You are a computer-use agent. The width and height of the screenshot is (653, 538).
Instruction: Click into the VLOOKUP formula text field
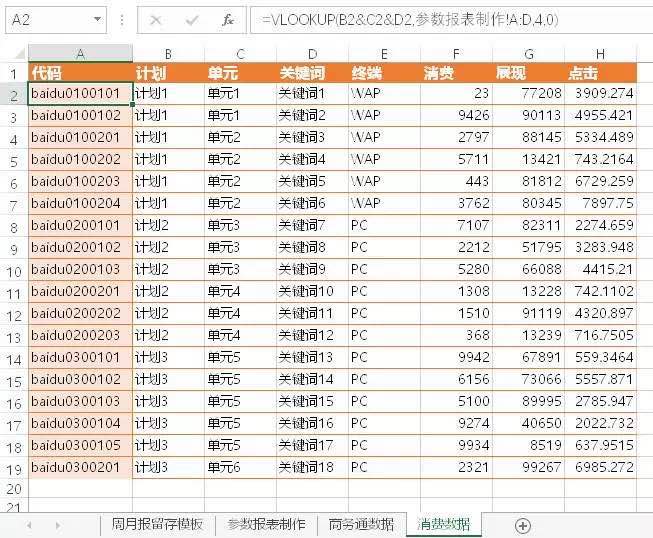450,19
